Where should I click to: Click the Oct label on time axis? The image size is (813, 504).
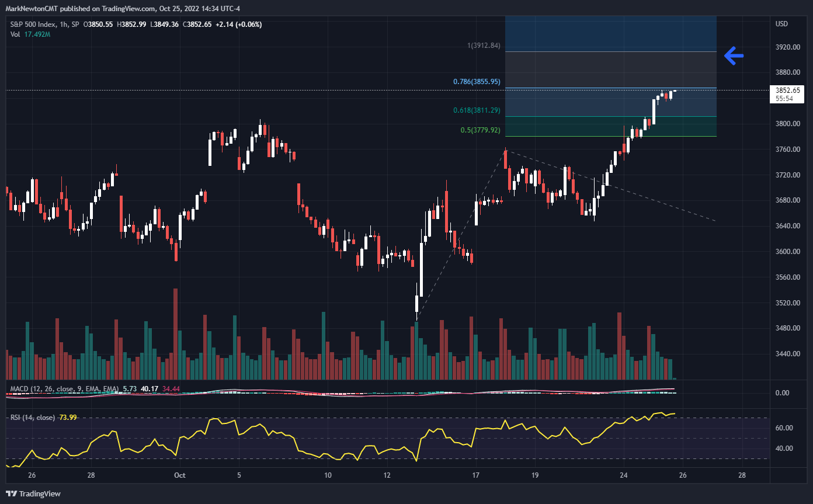pos(180,475)
